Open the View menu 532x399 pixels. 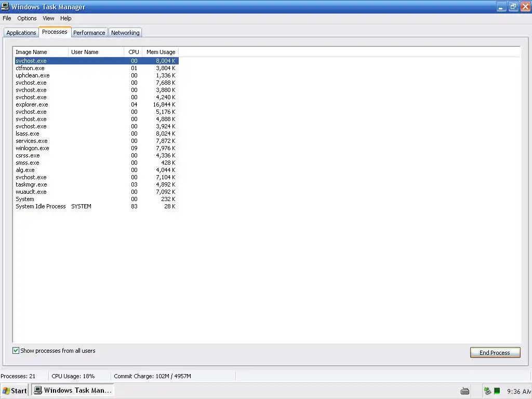(x=48, y=18)
